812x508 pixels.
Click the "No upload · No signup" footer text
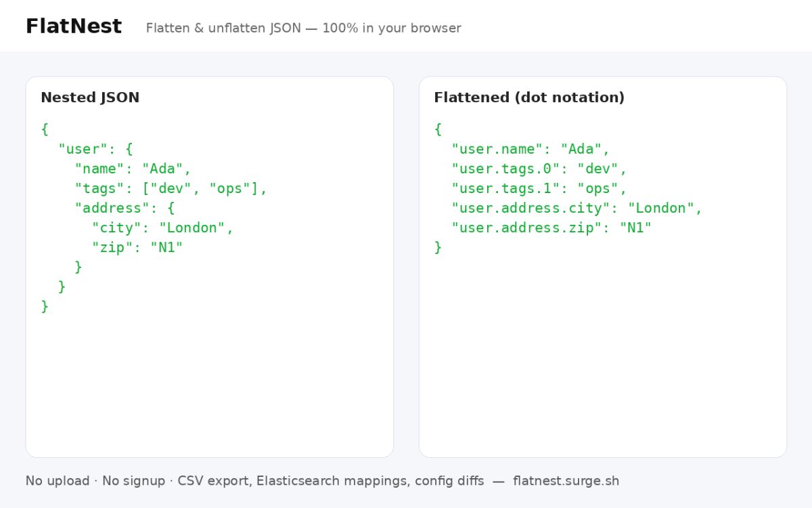click(x=95, y=481)
